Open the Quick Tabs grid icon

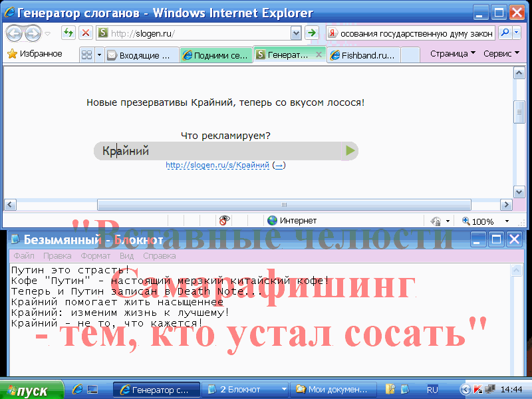(86, 55)
